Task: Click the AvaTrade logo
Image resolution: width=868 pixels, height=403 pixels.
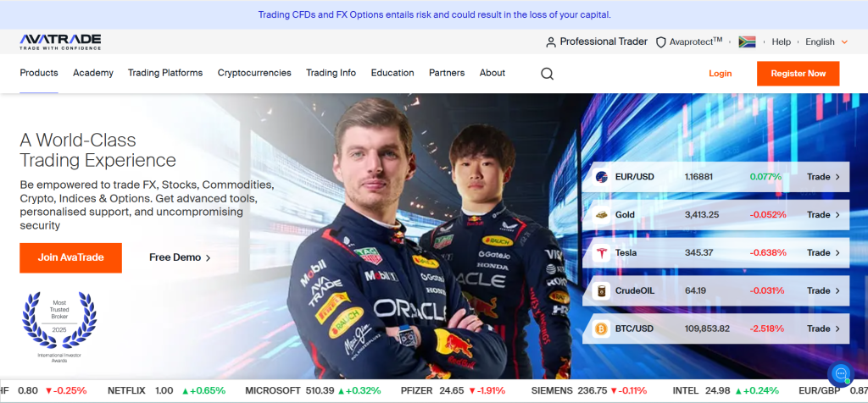Action: (x=60, y=41)
